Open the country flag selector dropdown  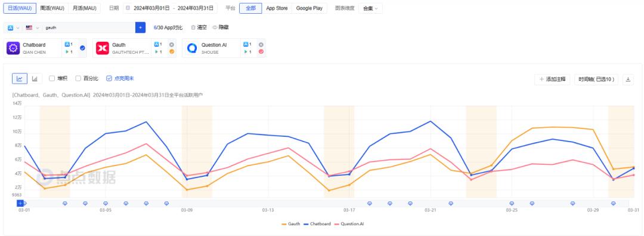click(x=32, y=27)
